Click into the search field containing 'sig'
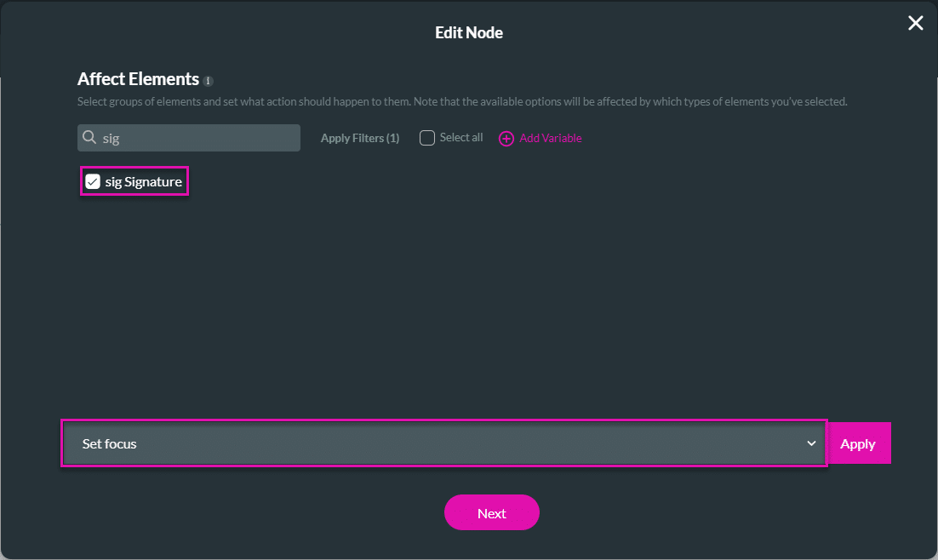 point(188,138)
